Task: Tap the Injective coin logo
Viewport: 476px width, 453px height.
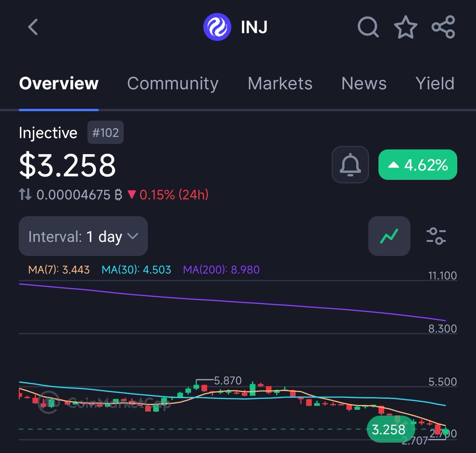Action: pyautogui.click(x=217, y=27)
